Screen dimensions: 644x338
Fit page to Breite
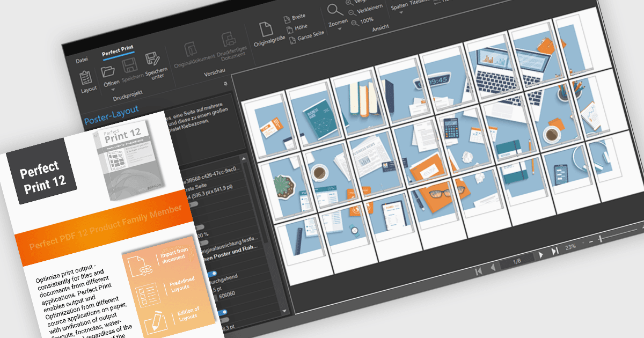(296, 18)
